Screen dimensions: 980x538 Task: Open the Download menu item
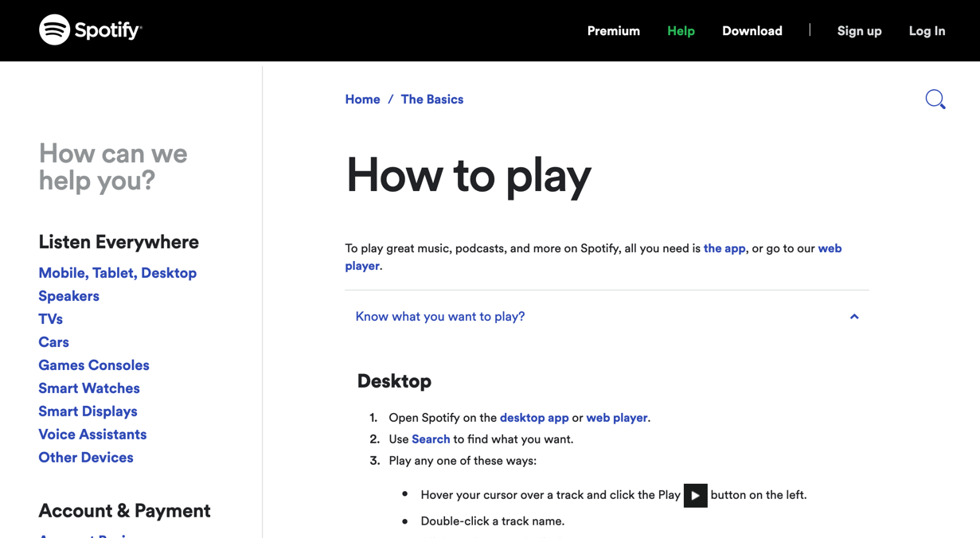point(752,31)
